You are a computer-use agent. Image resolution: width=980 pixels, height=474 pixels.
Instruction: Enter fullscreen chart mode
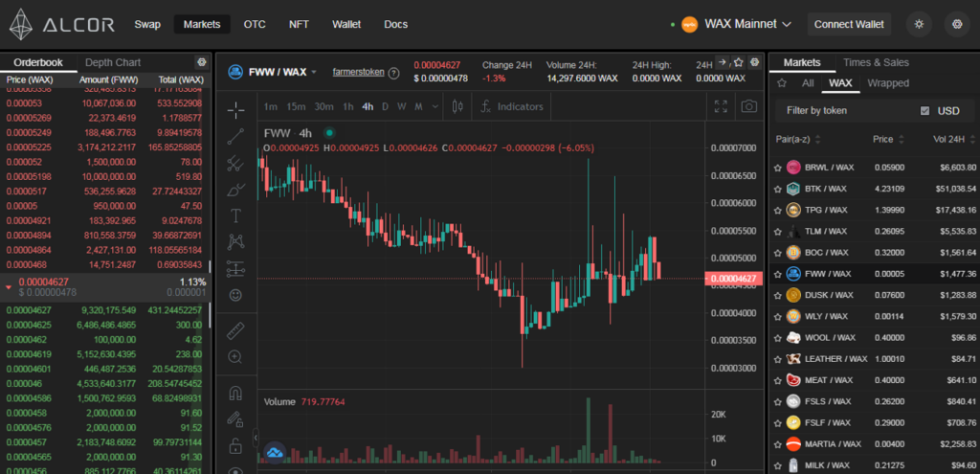tap(721, 106)
